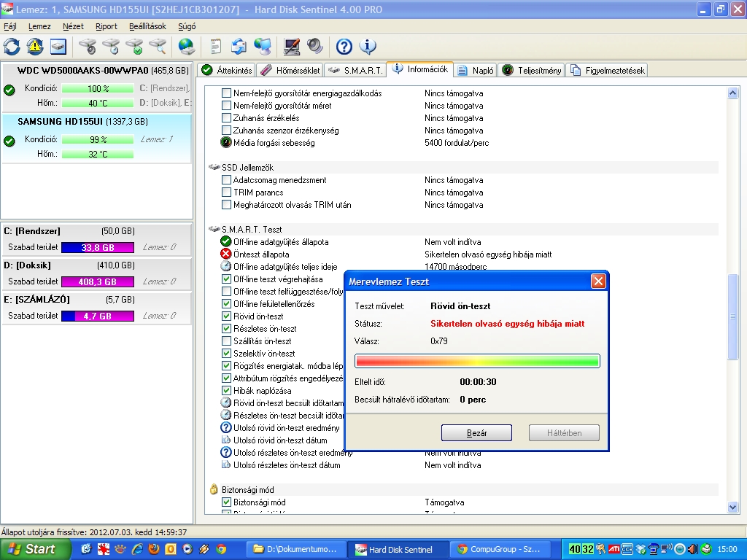Click the Firefox icon in quick launch
This screenshot has height=560, width=747.
(153, 549)
